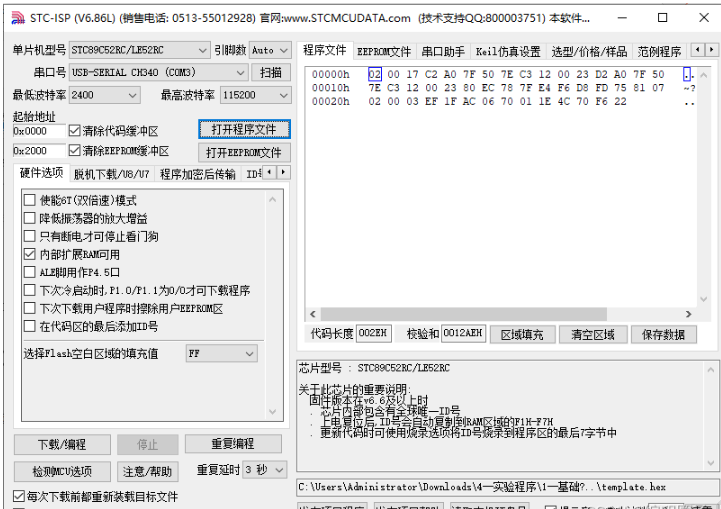
Task: Click address label 00010h in hex view
Action: coord(331,88)
